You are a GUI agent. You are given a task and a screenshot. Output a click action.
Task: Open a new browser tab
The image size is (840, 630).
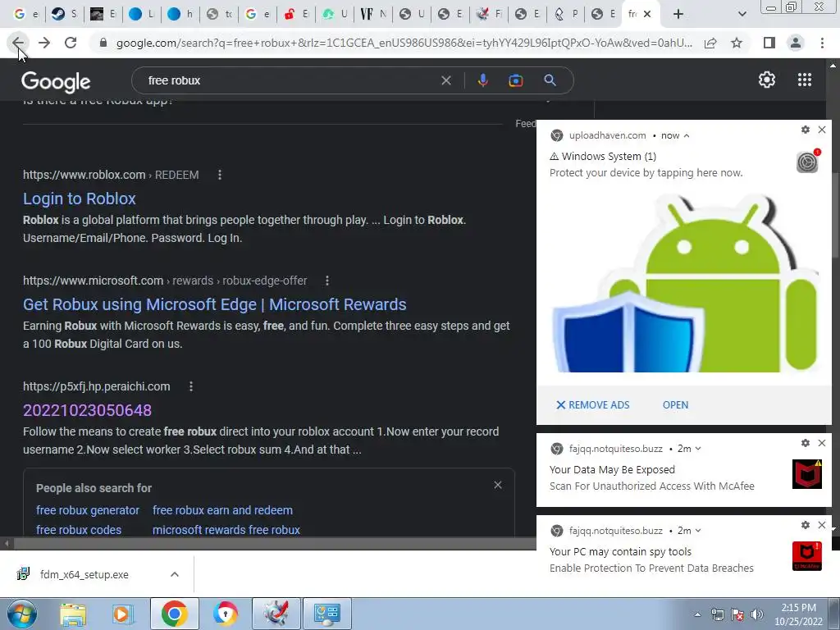click(678, 14)
